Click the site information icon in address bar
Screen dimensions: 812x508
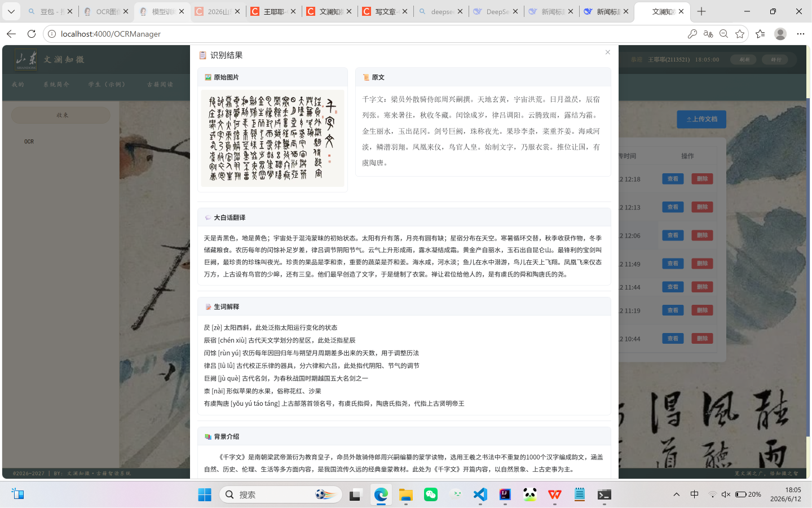[51, 34]
